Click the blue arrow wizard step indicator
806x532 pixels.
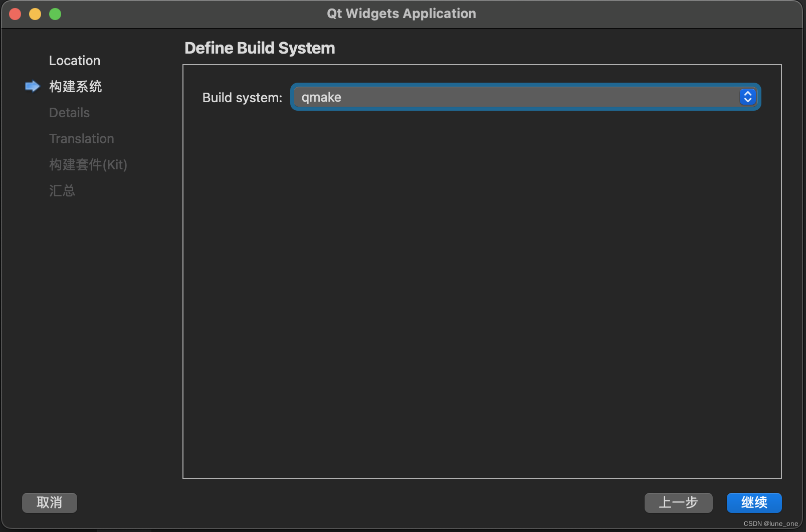[32, 86]
